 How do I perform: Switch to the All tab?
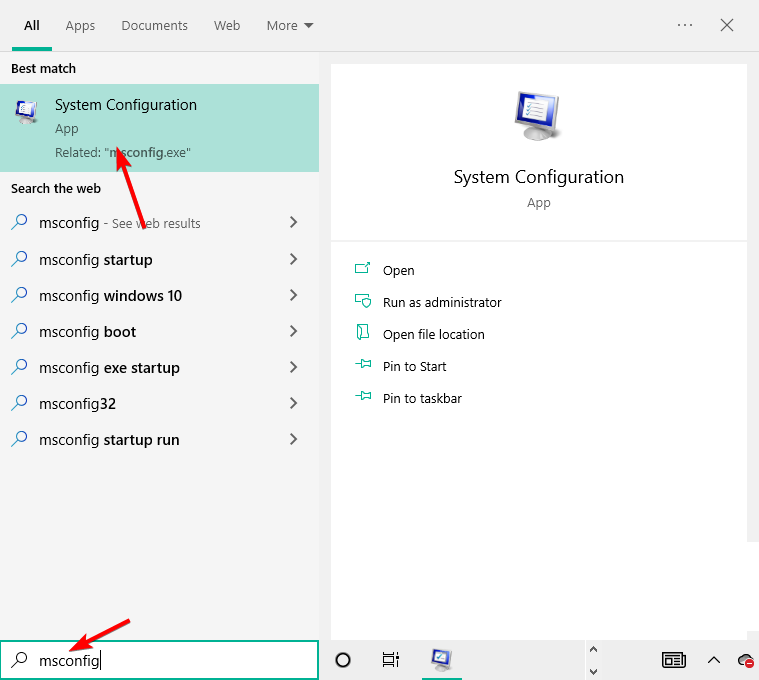[32, 26]
